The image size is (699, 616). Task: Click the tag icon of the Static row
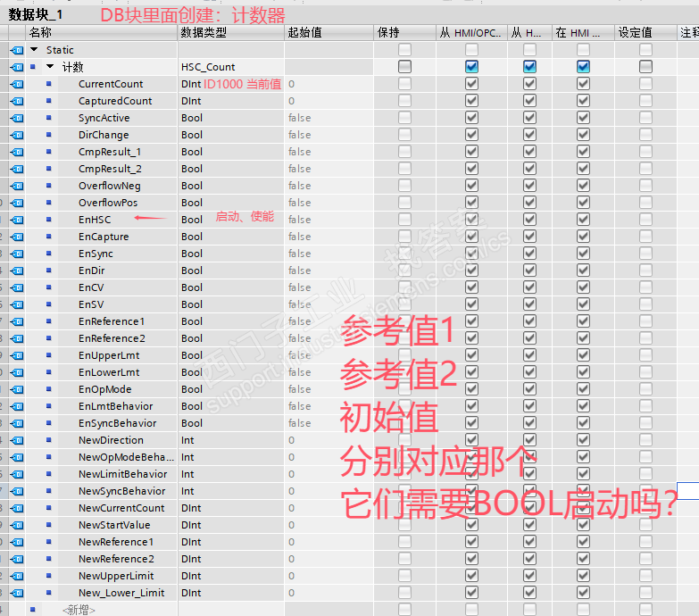tap(17, 50)
